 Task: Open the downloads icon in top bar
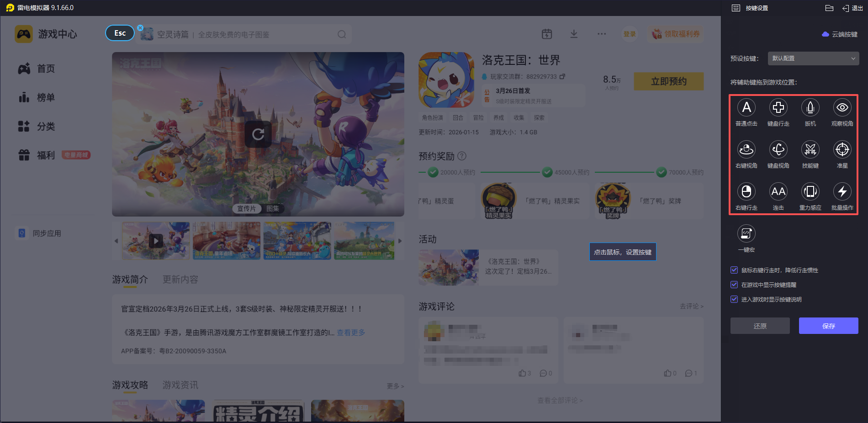(574, 34)
